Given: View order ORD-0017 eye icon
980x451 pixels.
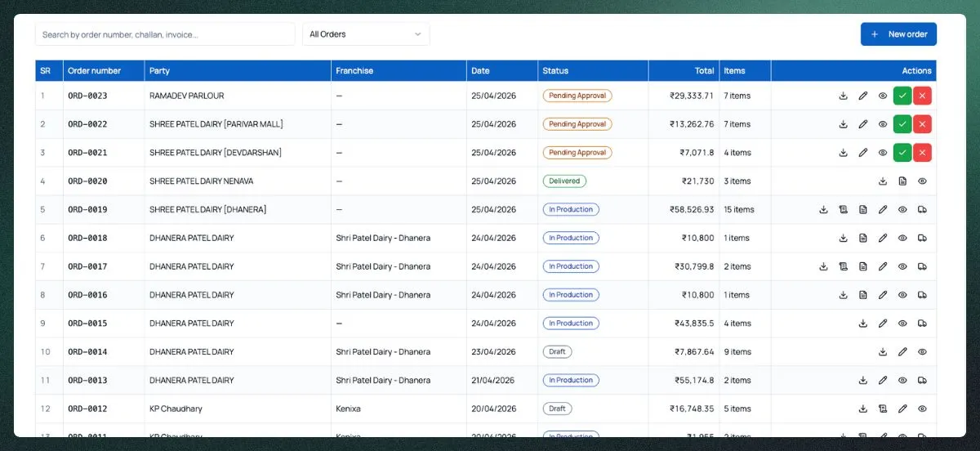Looking at the screenshot, I should (902, 266).
